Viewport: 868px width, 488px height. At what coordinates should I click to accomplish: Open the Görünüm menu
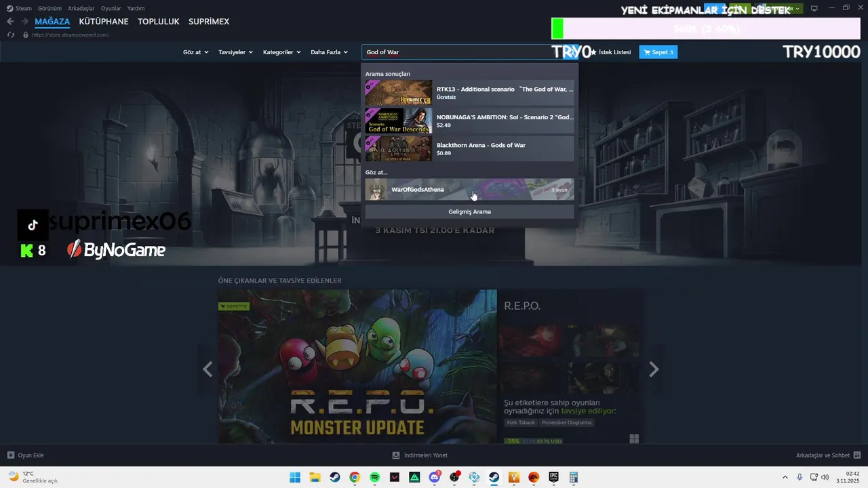[x=50, y=9]
